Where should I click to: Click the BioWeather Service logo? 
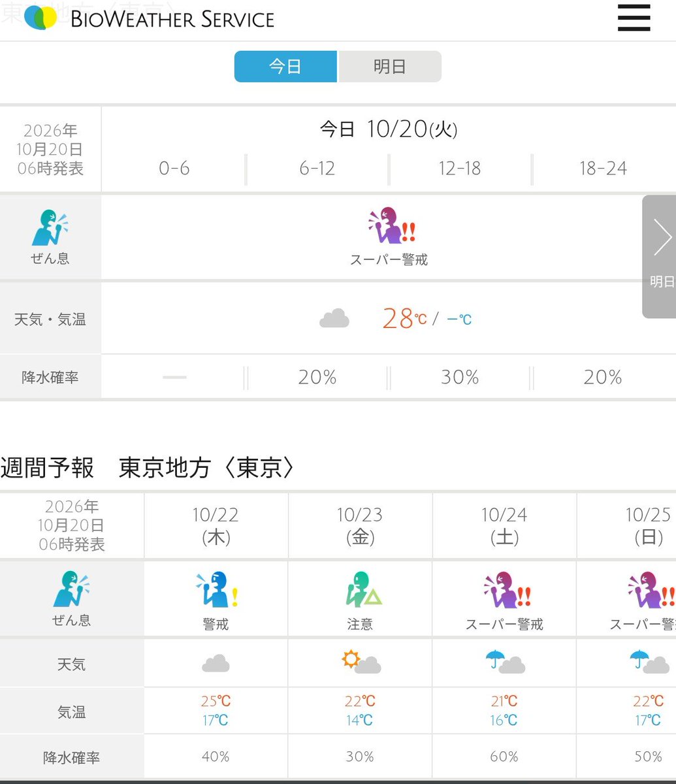click(x=149, y=18)
